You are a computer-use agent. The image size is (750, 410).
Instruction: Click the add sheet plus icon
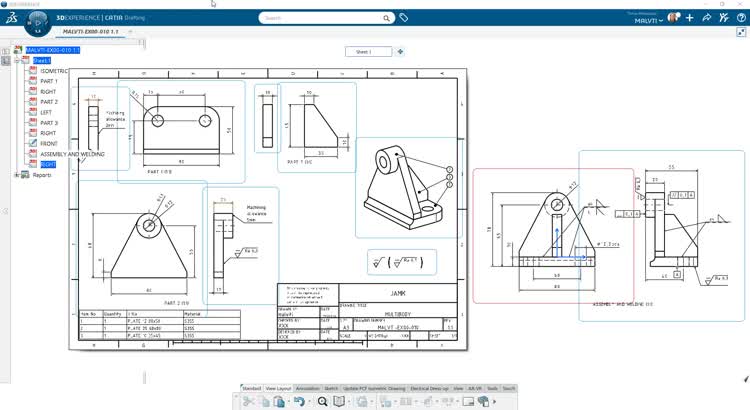(x=400, y=52)
